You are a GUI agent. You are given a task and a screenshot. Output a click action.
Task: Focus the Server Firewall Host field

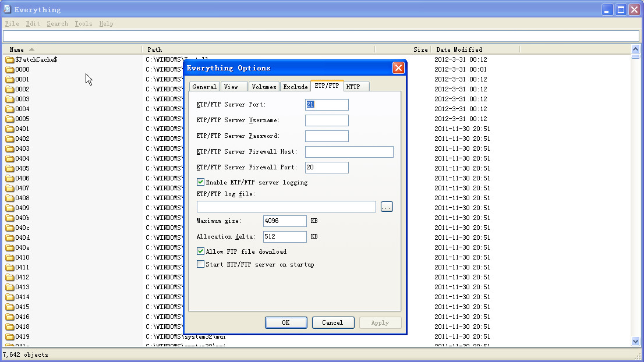point(349,152)
